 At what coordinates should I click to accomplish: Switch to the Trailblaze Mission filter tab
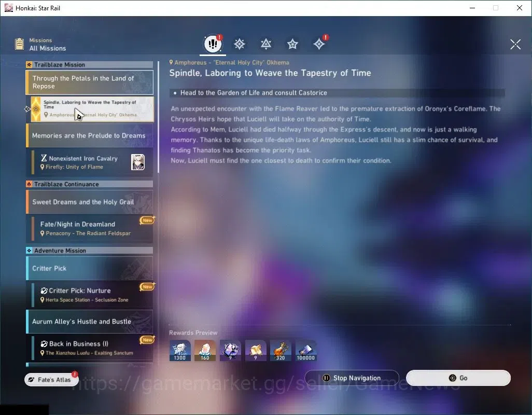click(240, 44)
